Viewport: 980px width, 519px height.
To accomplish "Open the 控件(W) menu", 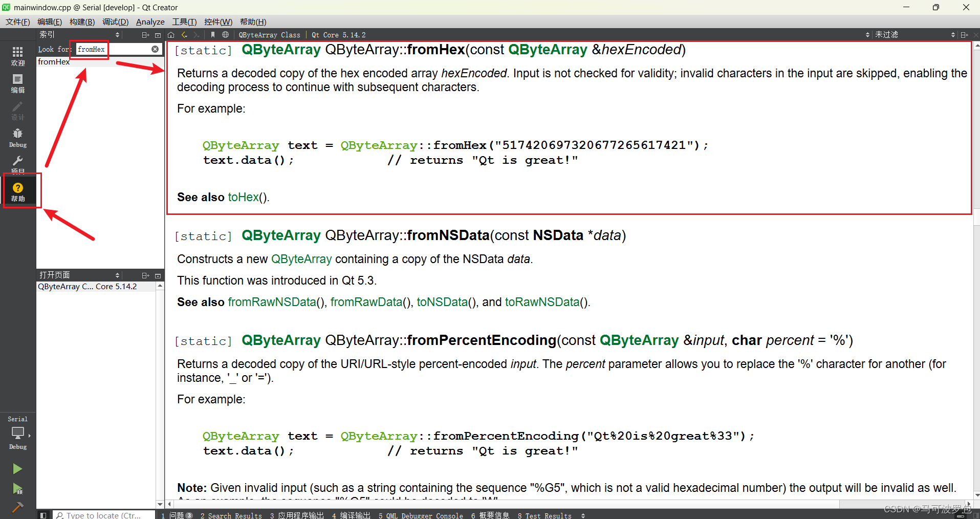I will 218,21.
